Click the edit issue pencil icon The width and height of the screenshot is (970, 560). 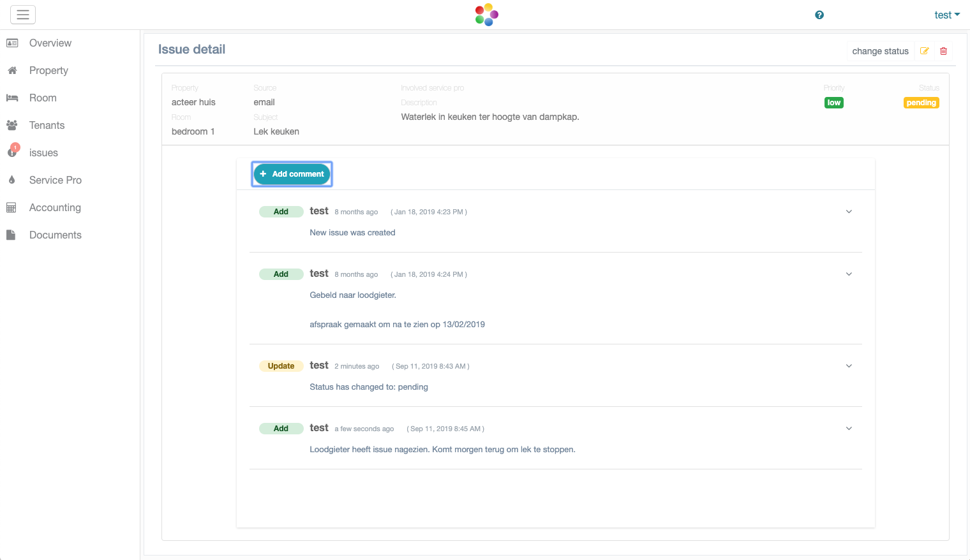[x=924, y=51]
